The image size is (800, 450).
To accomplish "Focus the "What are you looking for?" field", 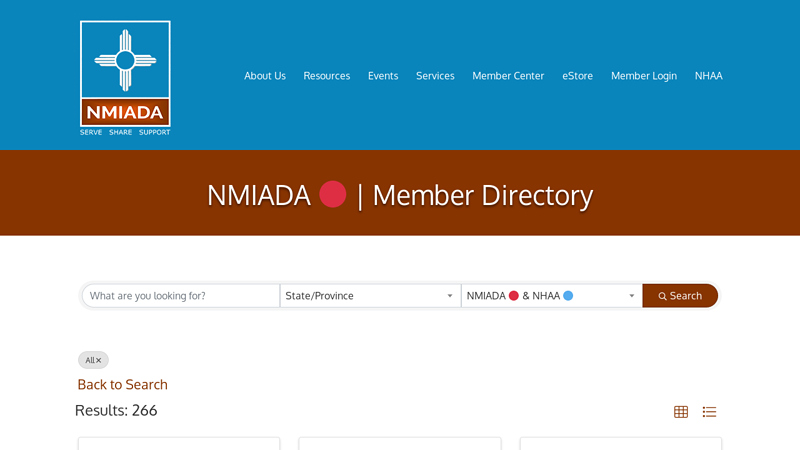I will coord(180,296).
